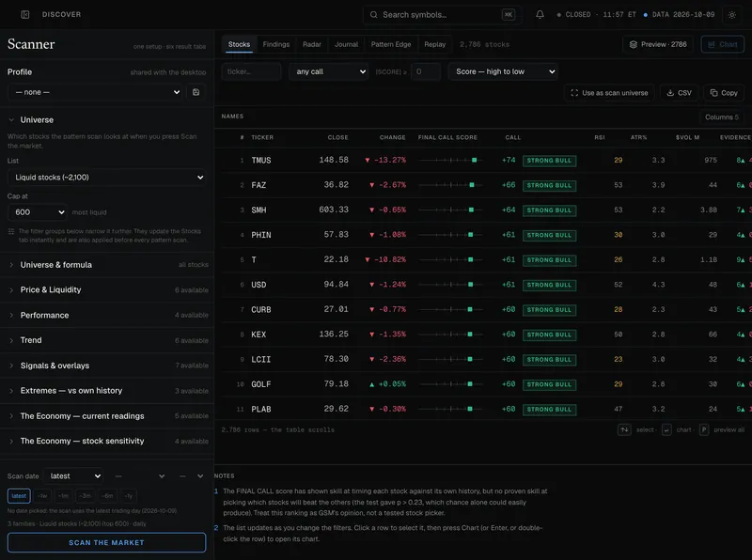Toggle the light/dark theme sun icon
The width and height of the screenshot is (752, 560).
[732, 15]
